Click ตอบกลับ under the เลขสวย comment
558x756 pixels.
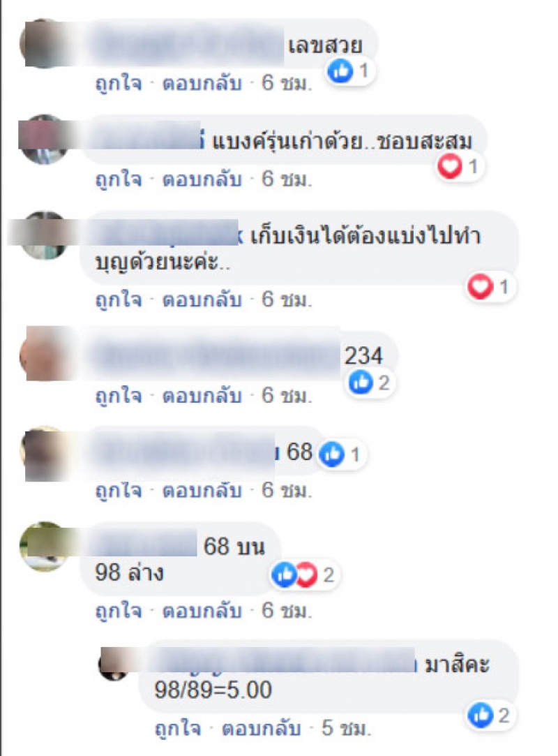[202, 83]
